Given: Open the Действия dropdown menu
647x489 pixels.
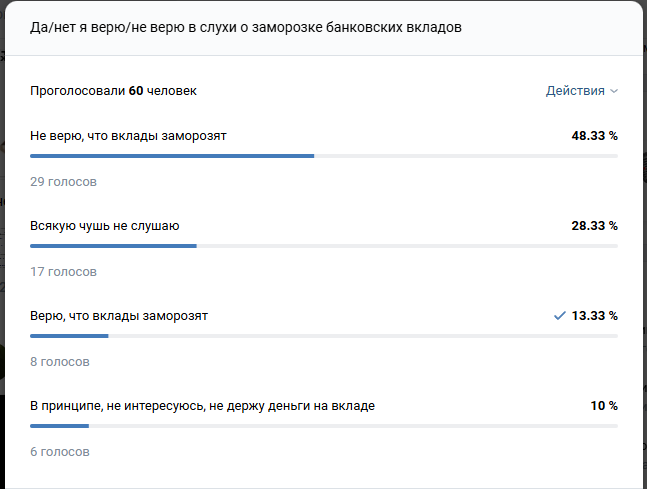Looking at the screenshot, I should coord(575,91).
